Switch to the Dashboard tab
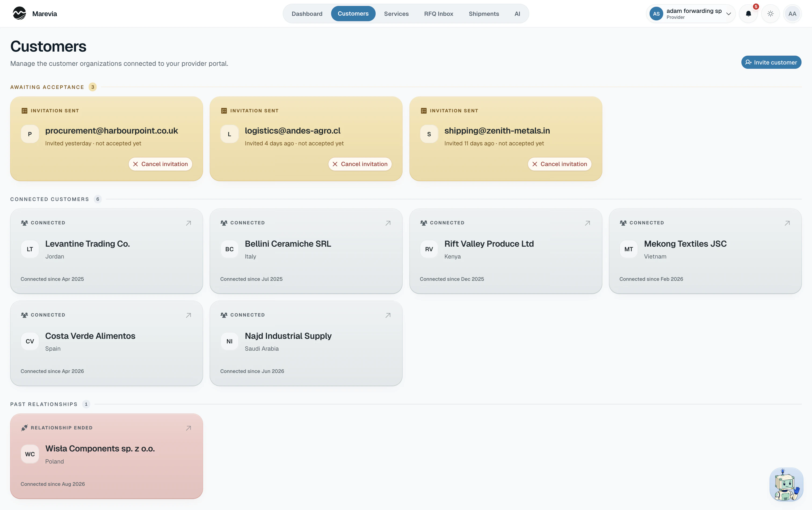This screenshot has height=510, width=812. (307, 14)
